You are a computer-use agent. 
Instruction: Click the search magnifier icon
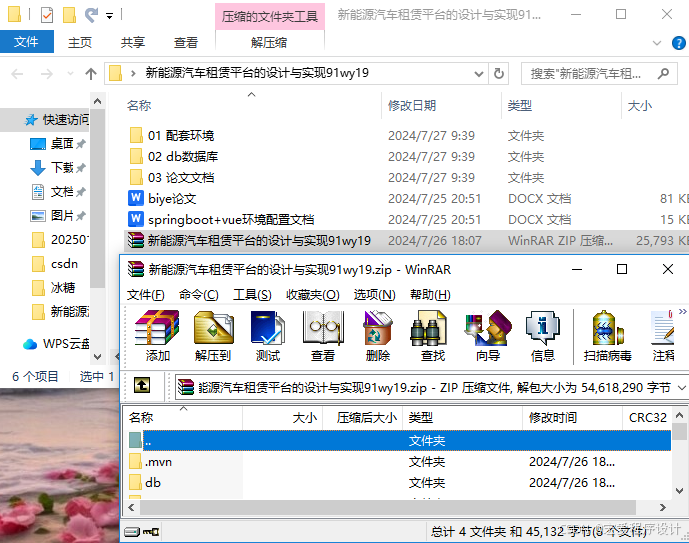(663, 73)
